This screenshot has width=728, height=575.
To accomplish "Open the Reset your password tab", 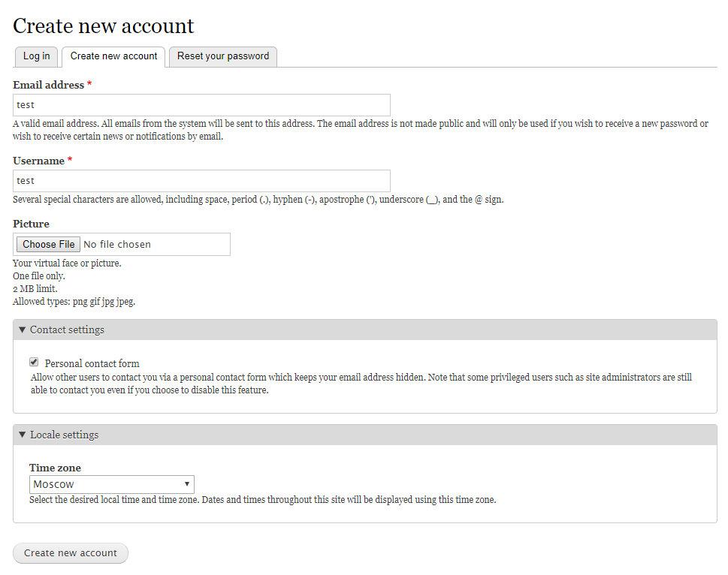I will pos(223,56).
